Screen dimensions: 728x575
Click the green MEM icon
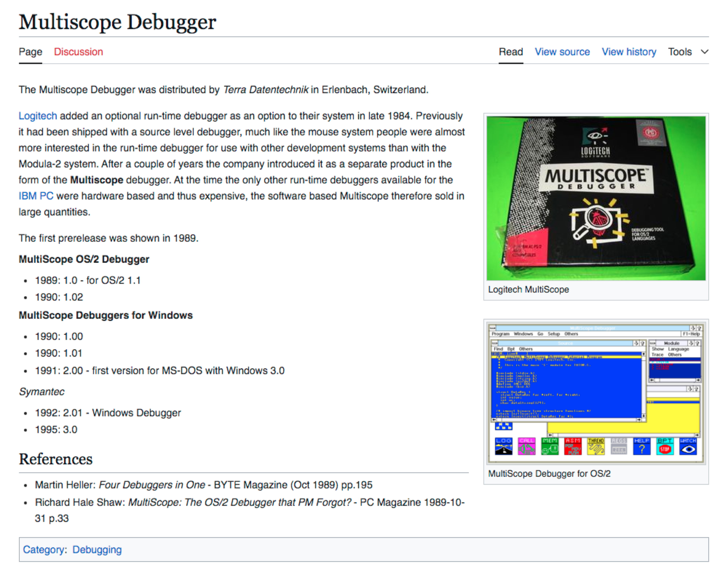pos(549,446)
